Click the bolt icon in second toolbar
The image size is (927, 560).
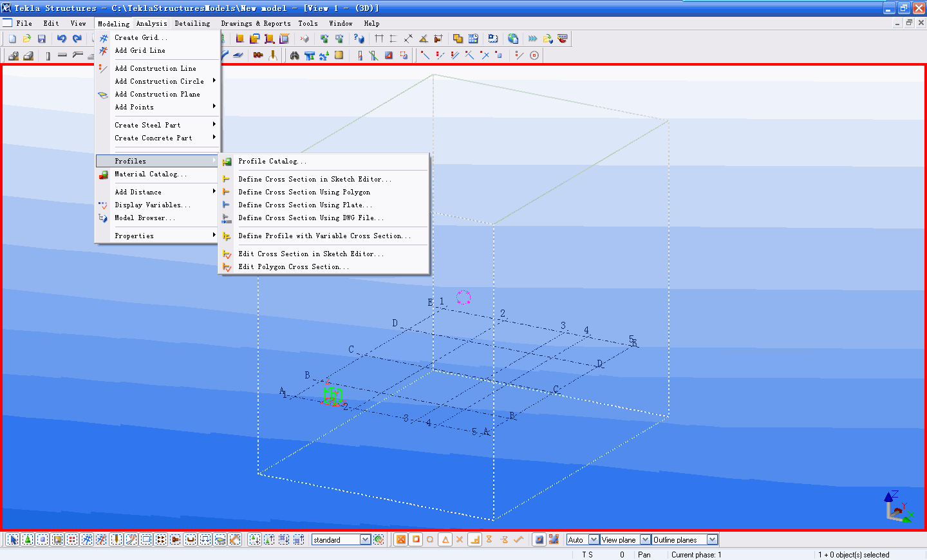click(x=258, y=55)
